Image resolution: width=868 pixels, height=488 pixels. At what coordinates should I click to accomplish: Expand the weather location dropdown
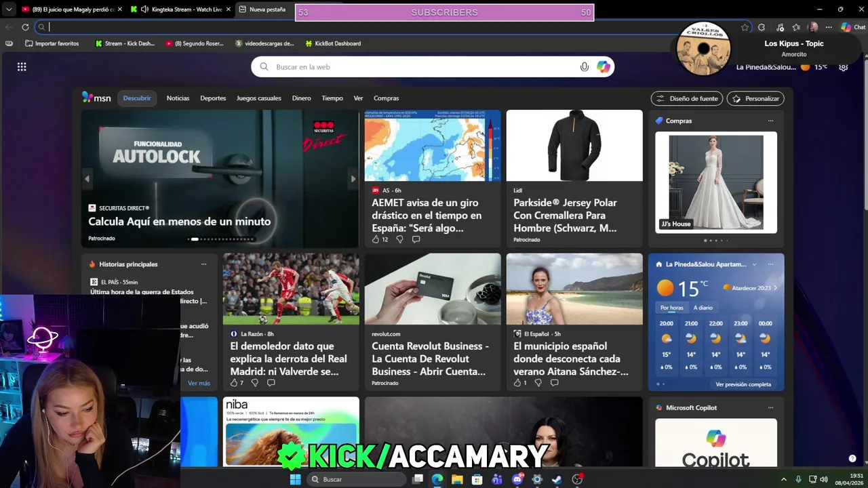[753, 264]
